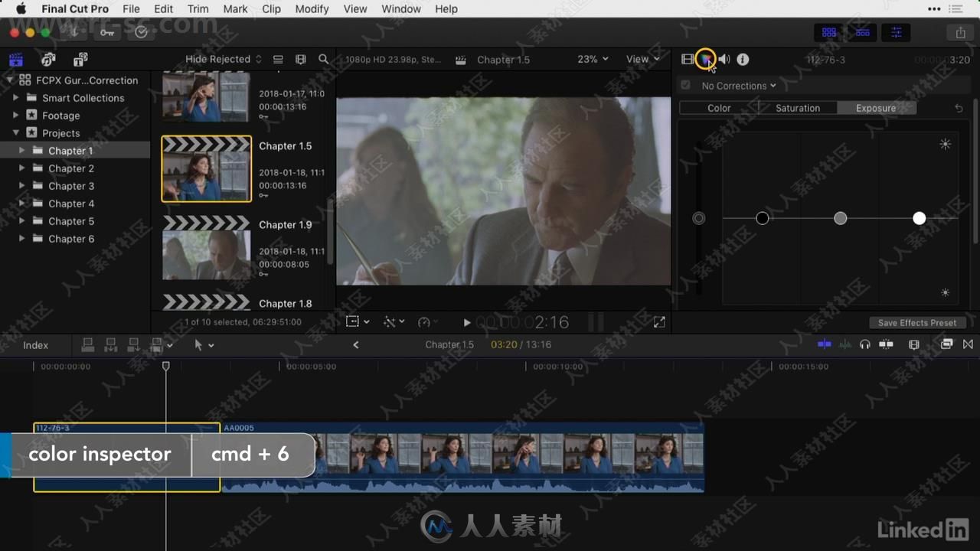980x551 pixels.
Task: Show the Libraries sidebar clapper icon
Action: click(15, 59)
